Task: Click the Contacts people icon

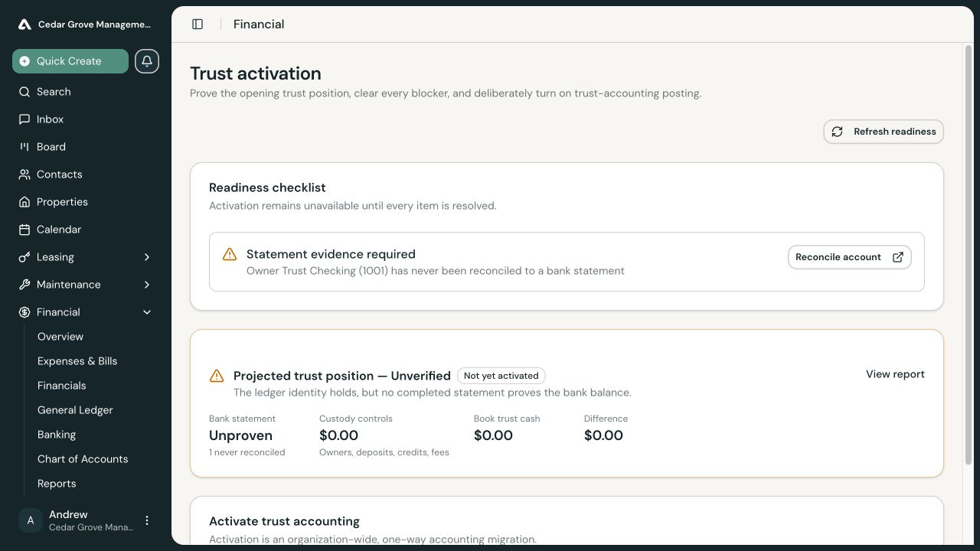Action: click(x=24, y=174)
